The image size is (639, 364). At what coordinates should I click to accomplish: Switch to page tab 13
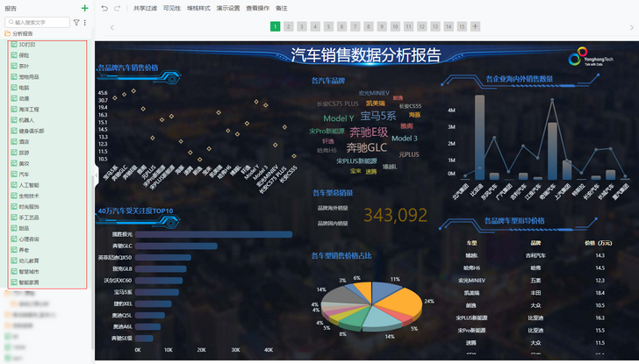point(435,26)
